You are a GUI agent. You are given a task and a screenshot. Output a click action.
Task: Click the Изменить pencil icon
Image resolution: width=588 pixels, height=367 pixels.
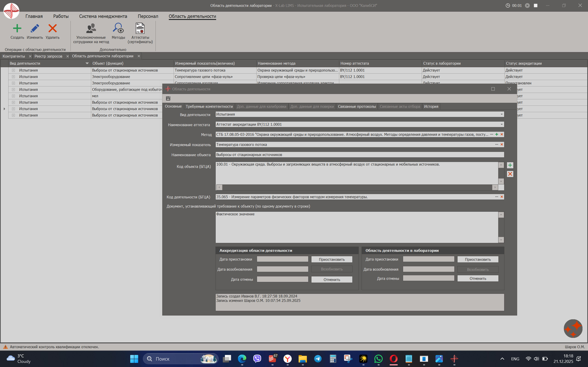(35, 28)
